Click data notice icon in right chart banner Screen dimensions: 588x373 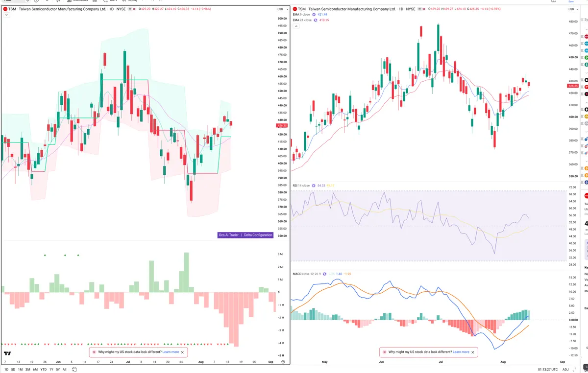(x=385, y=352)
